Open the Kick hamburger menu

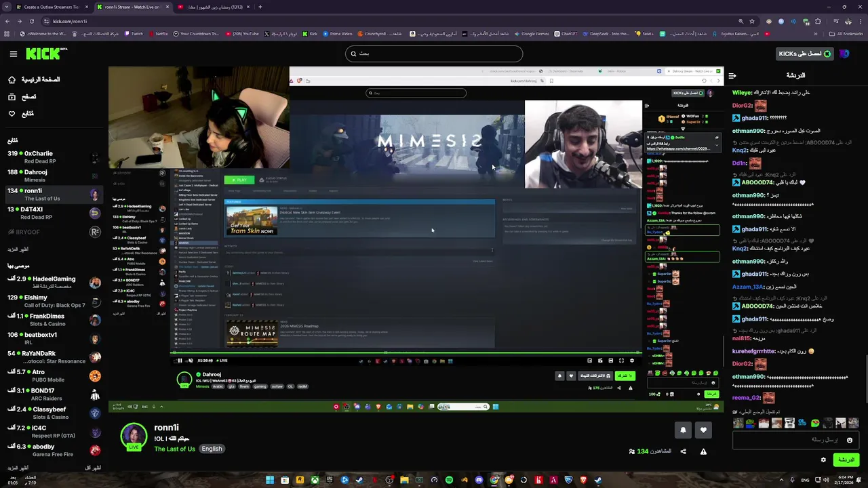coord(13,54)
